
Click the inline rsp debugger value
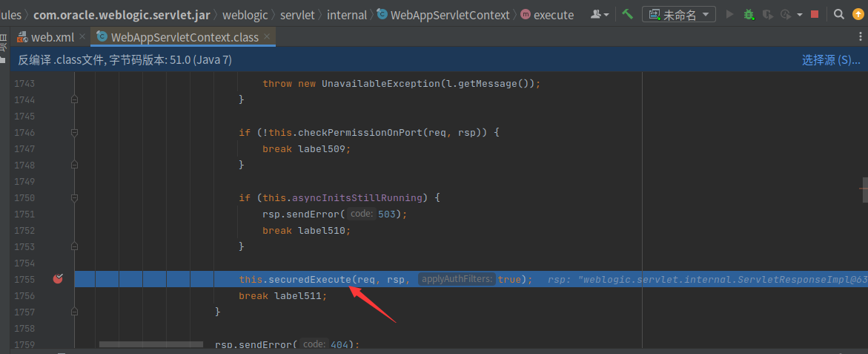click(707, 279)
